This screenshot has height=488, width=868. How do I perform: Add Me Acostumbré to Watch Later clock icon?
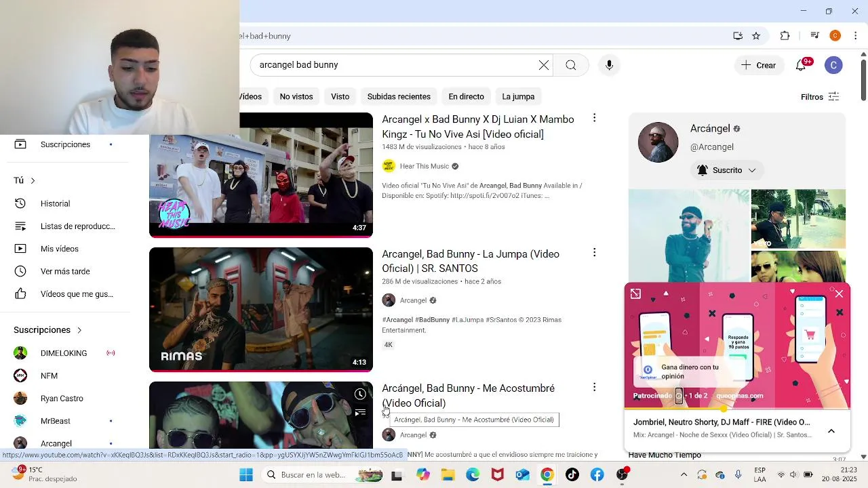360,394
